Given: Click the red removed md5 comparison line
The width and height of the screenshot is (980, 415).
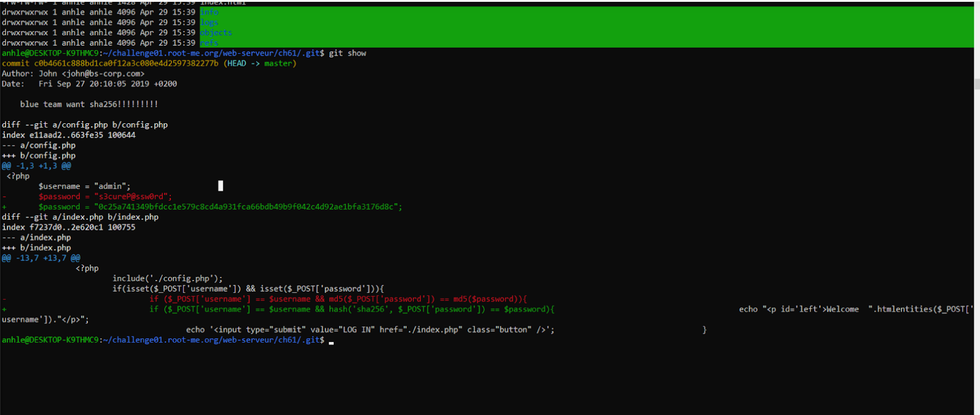Looking at the screenshot, I should [x=337, y=299].
